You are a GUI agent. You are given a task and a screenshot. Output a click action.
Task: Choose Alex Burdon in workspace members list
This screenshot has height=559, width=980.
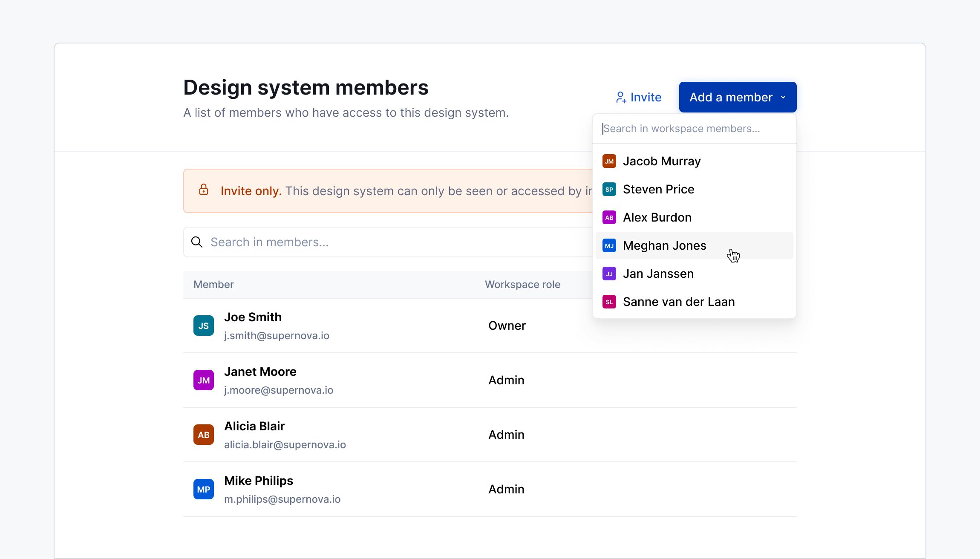(695, 217)
